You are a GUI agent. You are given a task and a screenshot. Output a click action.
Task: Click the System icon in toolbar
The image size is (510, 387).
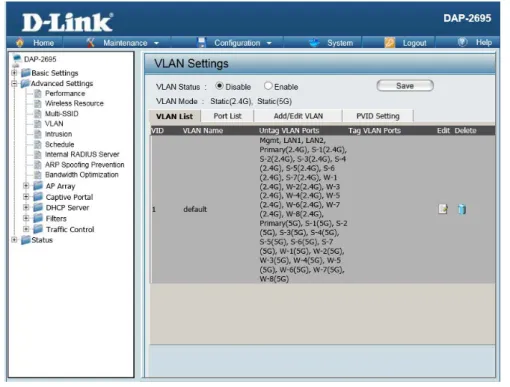pos(314,43)
